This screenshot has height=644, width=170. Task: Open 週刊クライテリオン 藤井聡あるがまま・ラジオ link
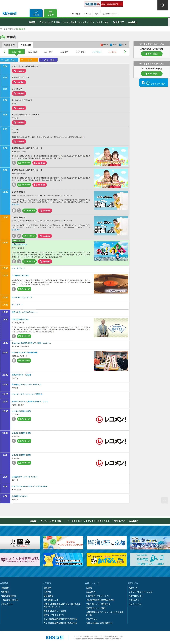(30, 401)
